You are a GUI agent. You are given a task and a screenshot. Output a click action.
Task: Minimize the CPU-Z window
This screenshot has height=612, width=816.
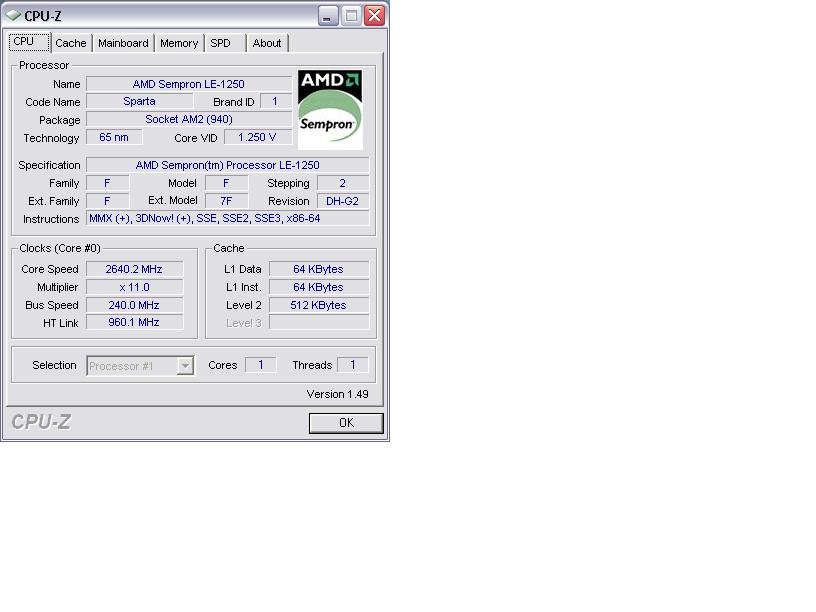[328, 16]
